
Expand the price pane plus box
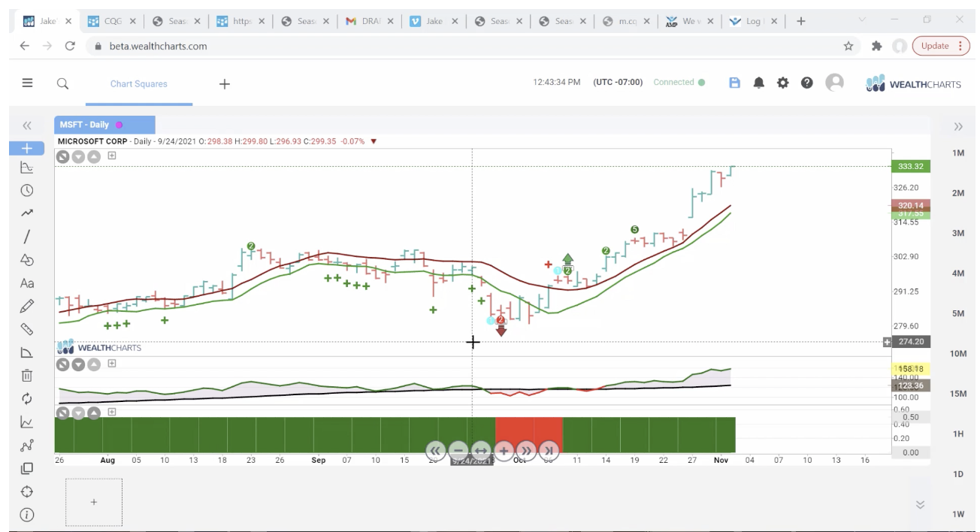(x=112, y=156)
